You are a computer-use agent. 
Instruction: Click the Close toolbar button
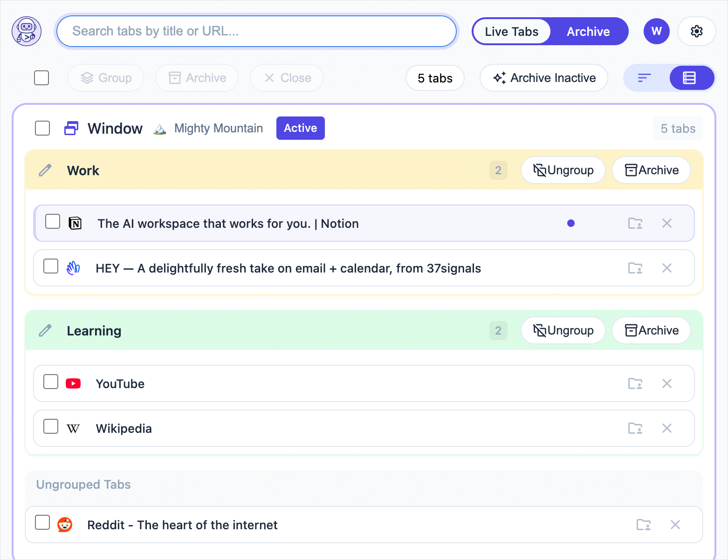coord(287,78)
